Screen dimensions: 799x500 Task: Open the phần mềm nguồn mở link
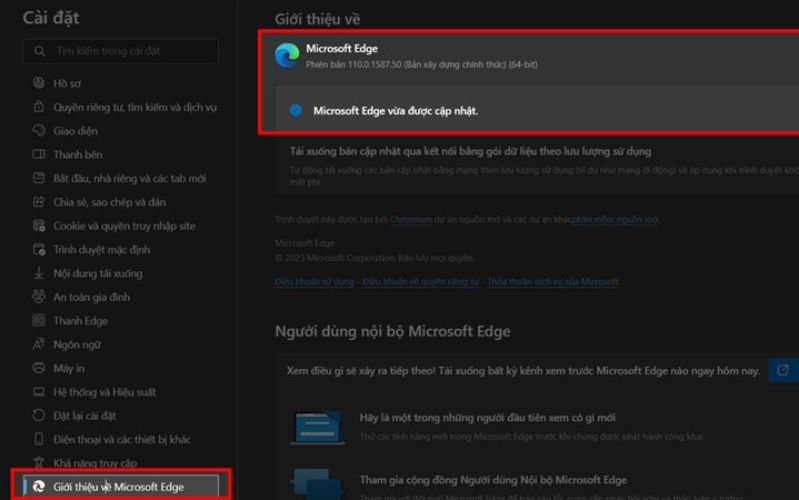(615, 220)
